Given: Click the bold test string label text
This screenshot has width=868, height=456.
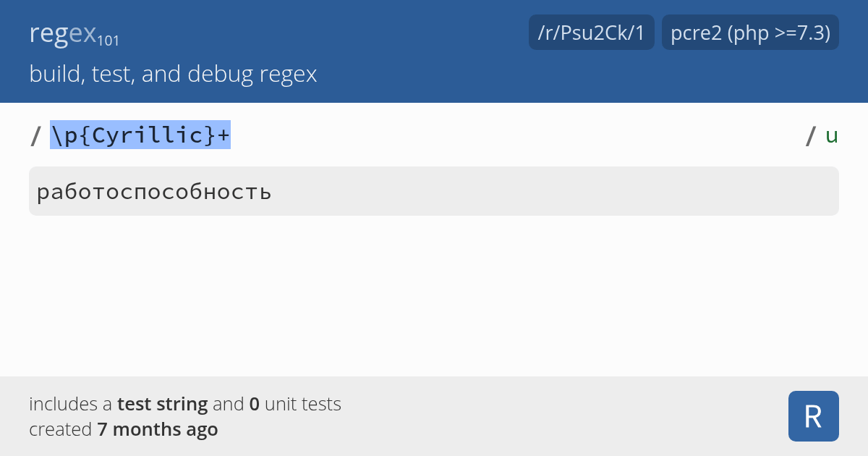Looking at the screenshot, I should (x=161, y=404).
